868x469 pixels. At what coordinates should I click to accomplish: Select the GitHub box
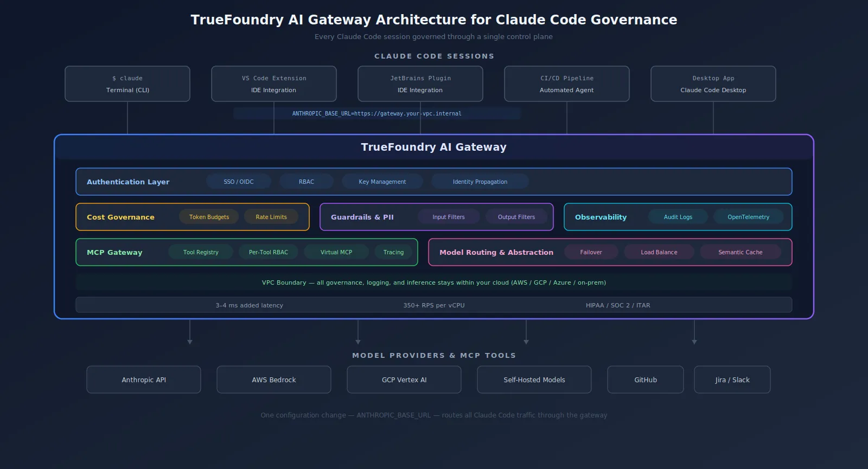tap(646, 380)
